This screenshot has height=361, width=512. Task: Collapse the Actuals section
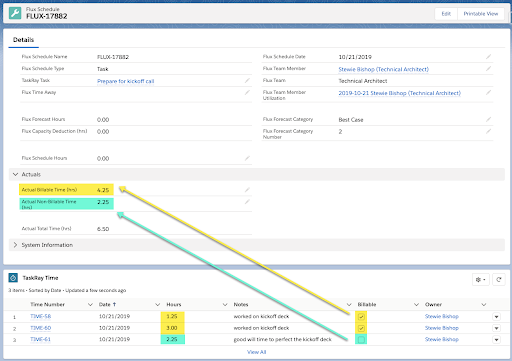(x=15, y=174)
